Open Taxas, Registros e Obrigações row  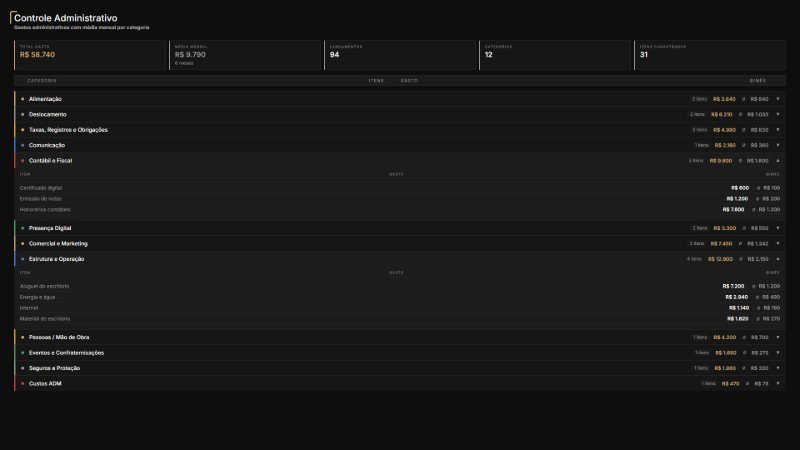(x=400, y=130)
